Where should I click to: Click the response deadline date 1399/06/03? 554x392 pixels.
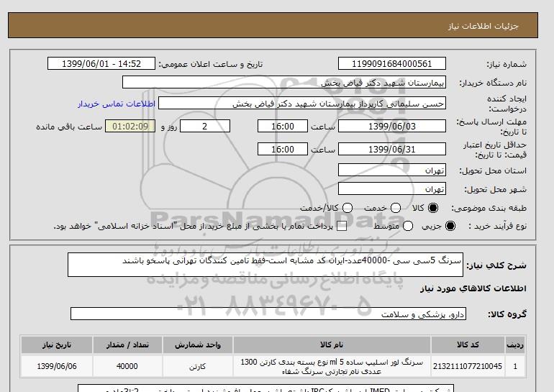[392, 126]
